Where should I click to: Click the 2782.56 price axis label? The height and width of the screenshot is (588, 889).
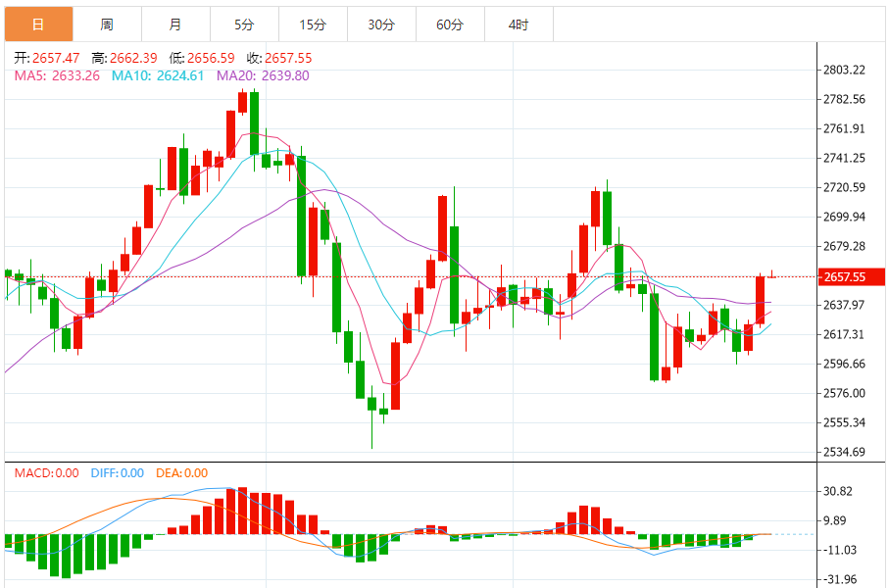point(844,99)
